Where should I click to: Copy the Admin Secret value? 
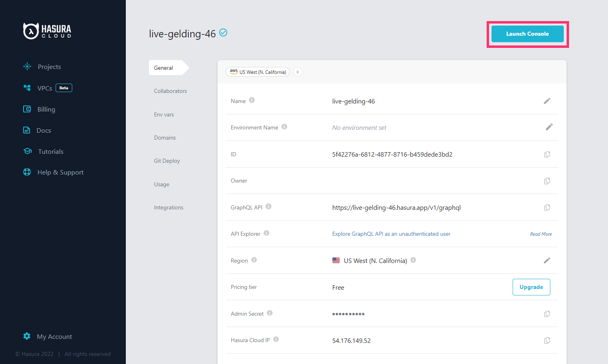[x=547, y=314]
